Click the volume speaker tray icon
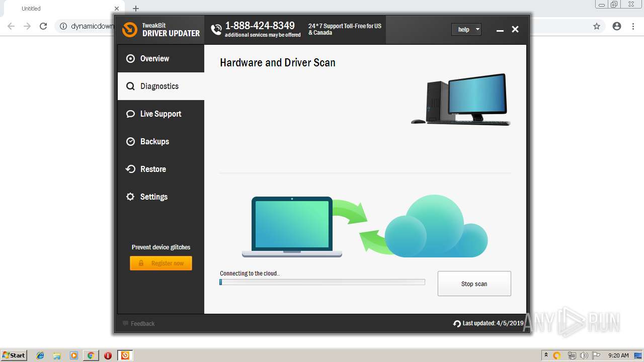The image size is (644, 362). [x=584, y=355]
